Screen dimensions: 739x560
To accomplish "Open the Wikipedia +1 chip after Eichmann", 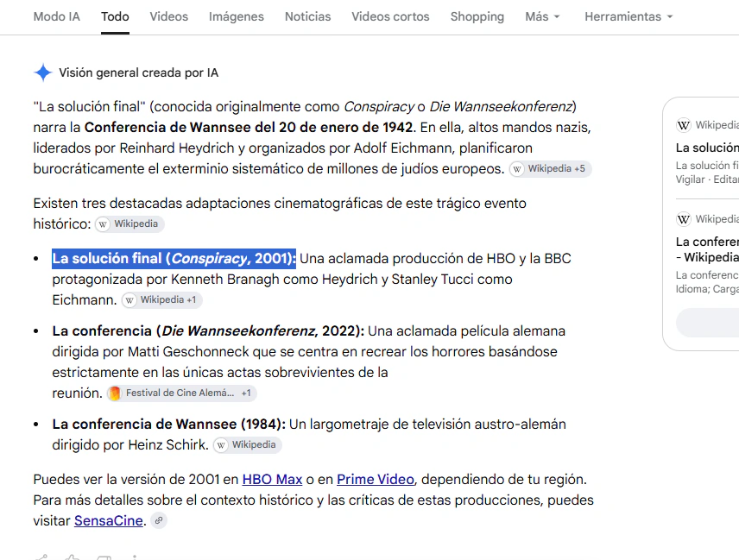I will click(x=161, y=300).
